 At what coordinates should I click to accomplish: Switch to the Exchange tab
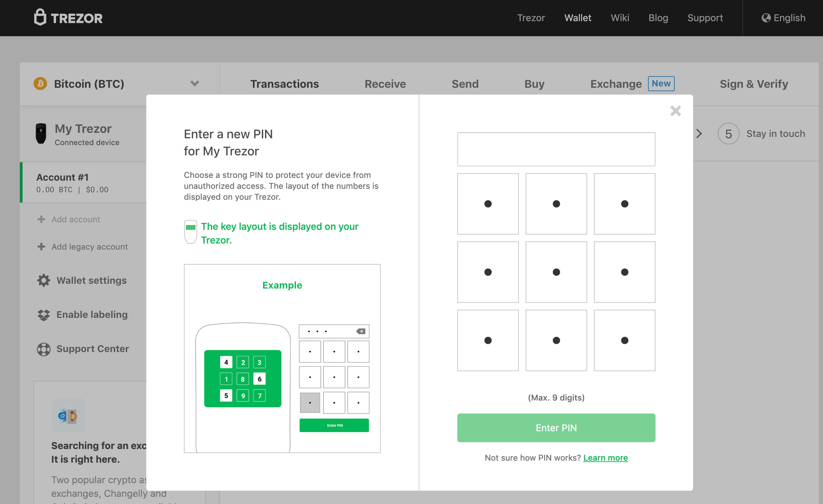pos(616,84)
